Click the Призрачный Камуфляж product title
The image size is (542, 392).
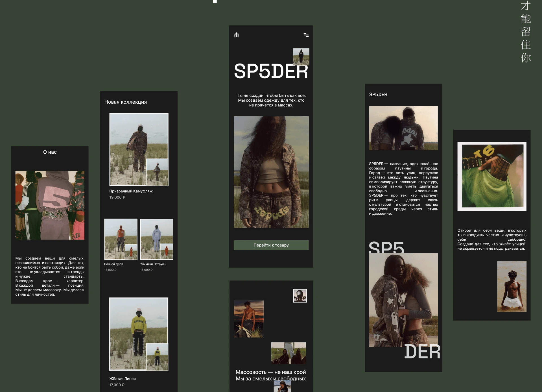pos(131,191)
